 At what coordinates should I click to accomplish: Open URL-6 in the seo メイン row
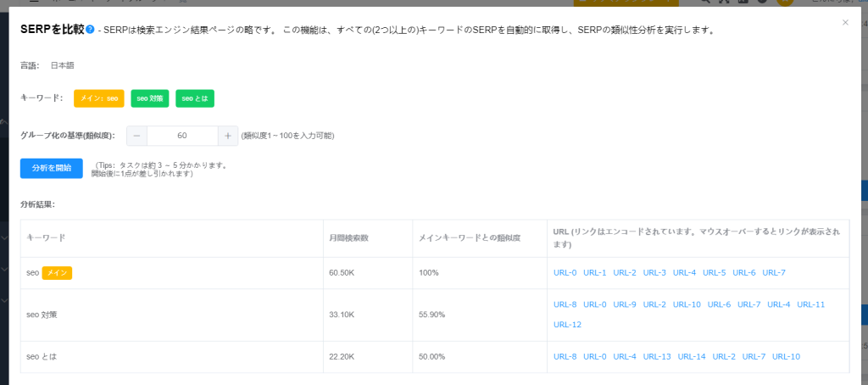click(744, 272)
